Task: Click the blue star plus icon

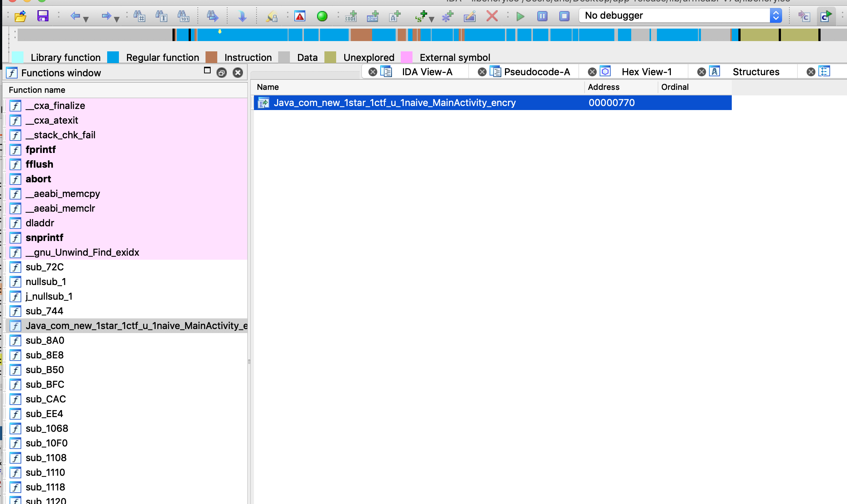Action: pos(447,16)
